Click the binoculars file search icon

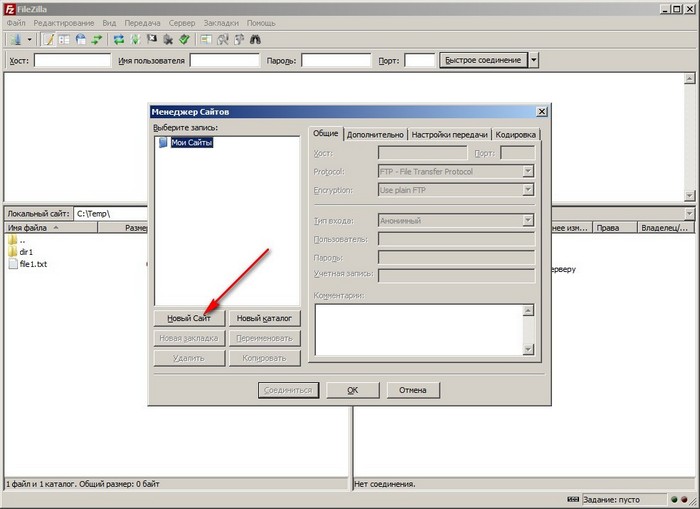(x=255, y=40)
